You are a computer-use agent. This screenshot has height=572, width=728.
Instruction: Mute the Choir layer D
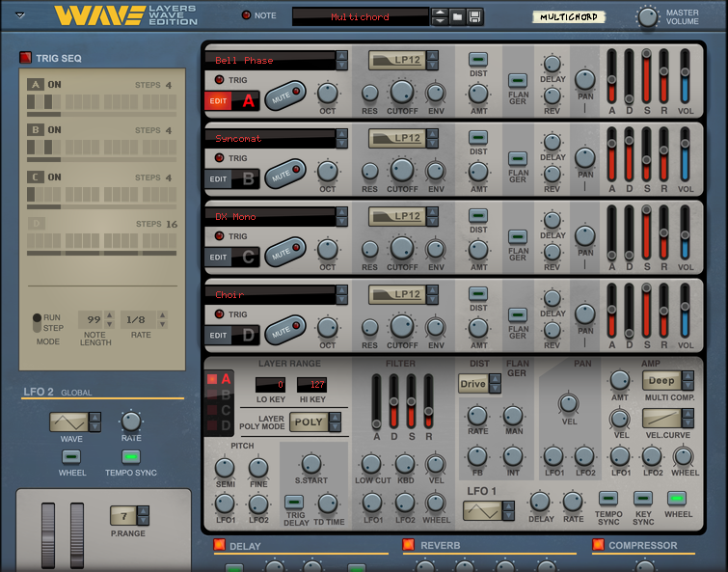pos(285,329)
